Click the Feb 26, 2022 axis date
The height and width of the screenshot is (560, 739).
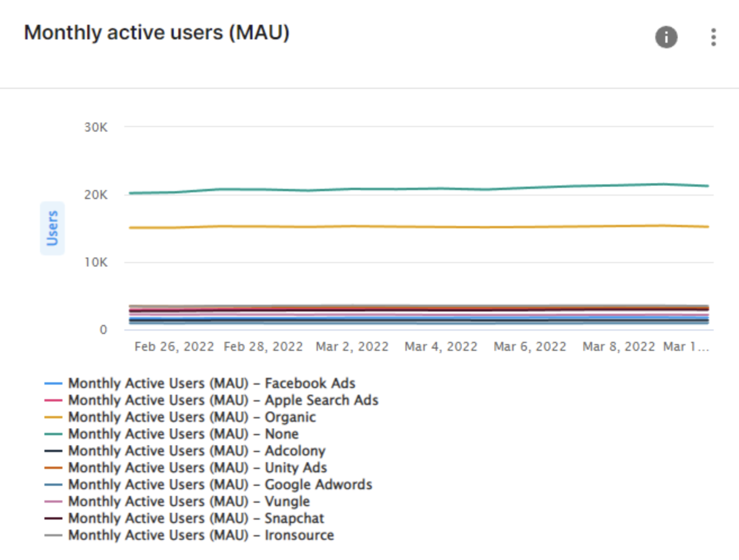(x=174, y=347)
